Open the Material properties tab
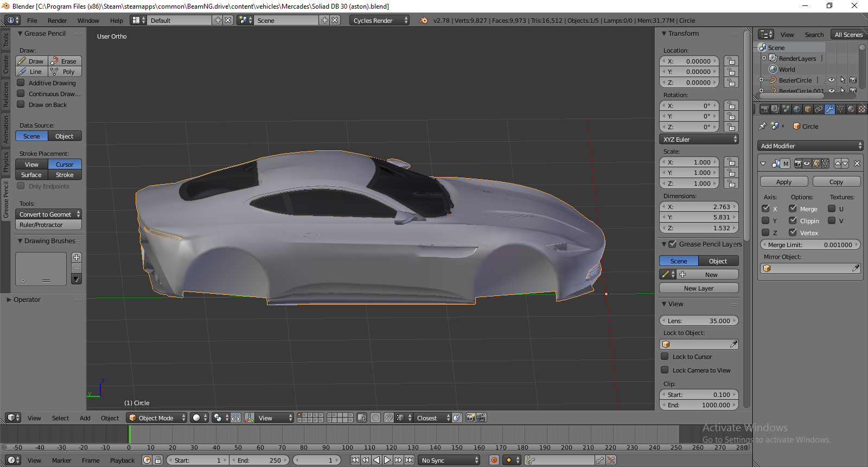The width and height of the screenshot is (868, 467). pos(851,109)
